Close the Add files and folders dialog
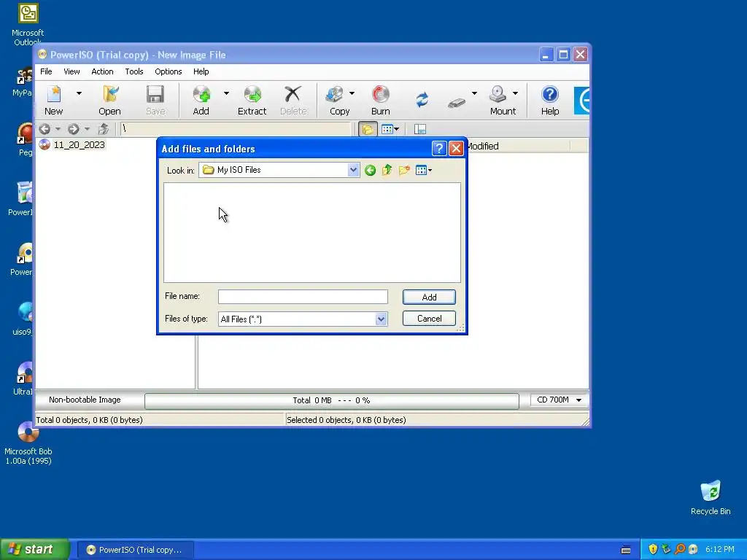 pyautogui.click(x=456, y=149)
